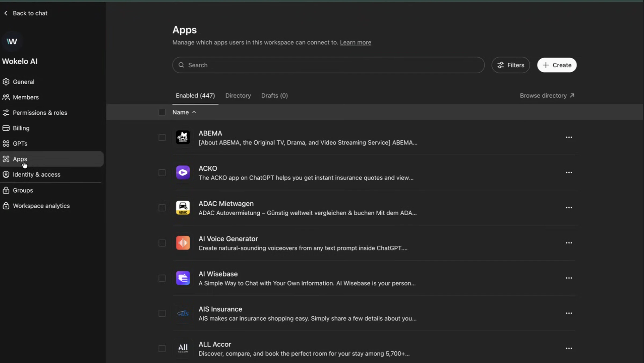
Task: Open the AI Voice Generator icon
Action: pos(183,243)
